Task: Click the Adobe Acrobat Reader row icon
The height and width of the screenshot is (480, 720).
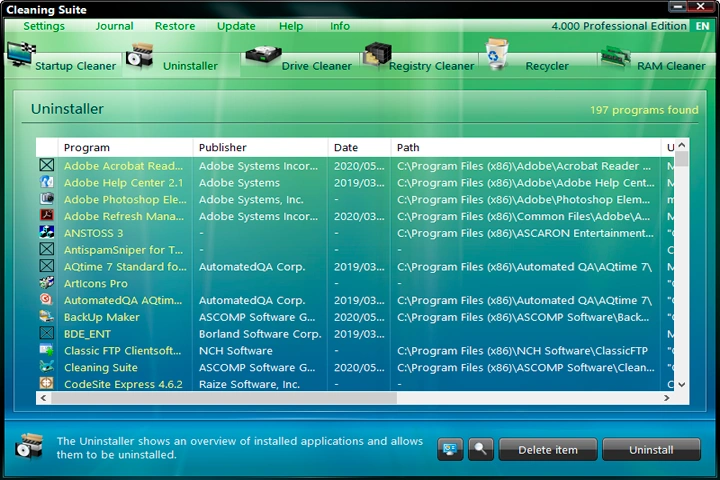Action: tap(46, 165)
